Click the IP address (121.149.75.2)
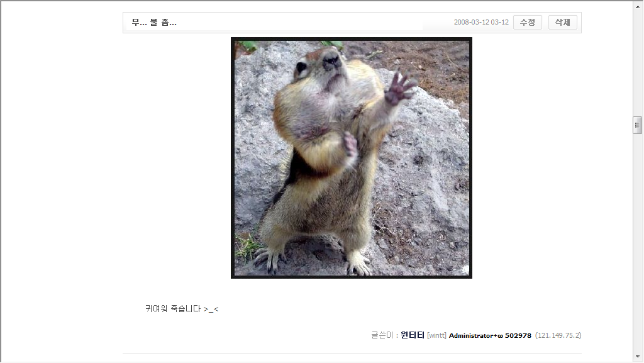 (x=558, y=335)
